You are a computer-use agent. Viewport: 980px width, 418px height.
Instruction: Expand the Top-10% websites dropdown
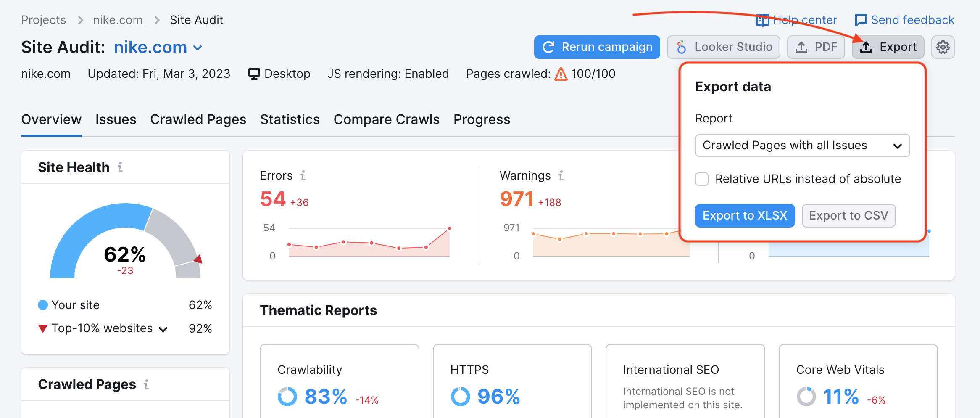[x=163, y=329]
